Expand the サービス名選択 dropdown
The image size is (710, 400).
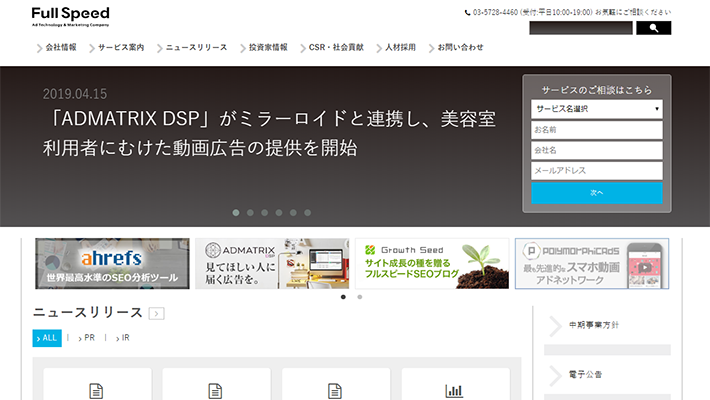tap(596, 109)
